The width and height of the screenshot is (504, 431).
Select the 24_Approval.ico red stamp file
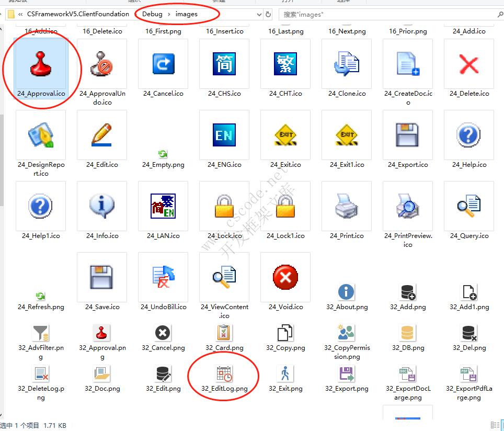click(41, 65)
